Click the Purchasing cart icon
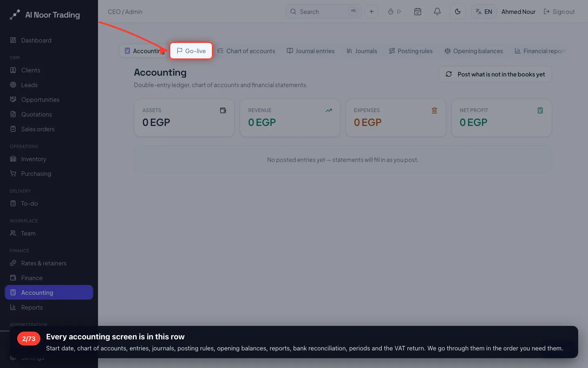 click(13, 173)
